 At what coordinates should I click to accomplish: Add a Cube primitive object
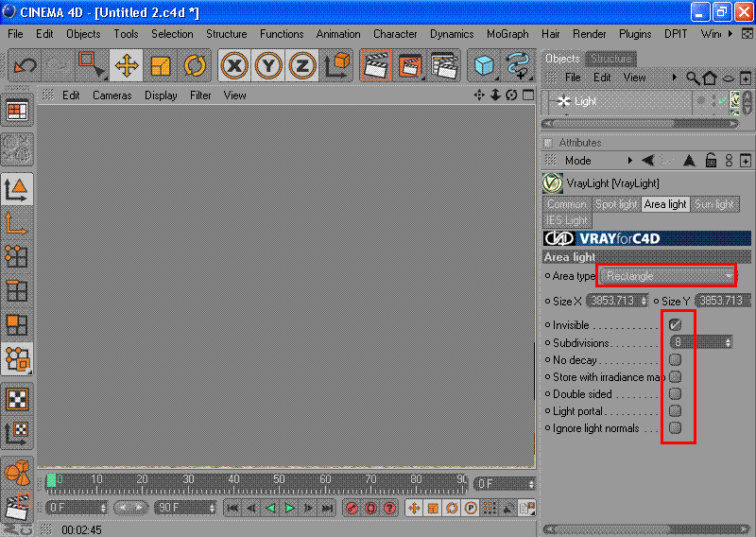484,64
